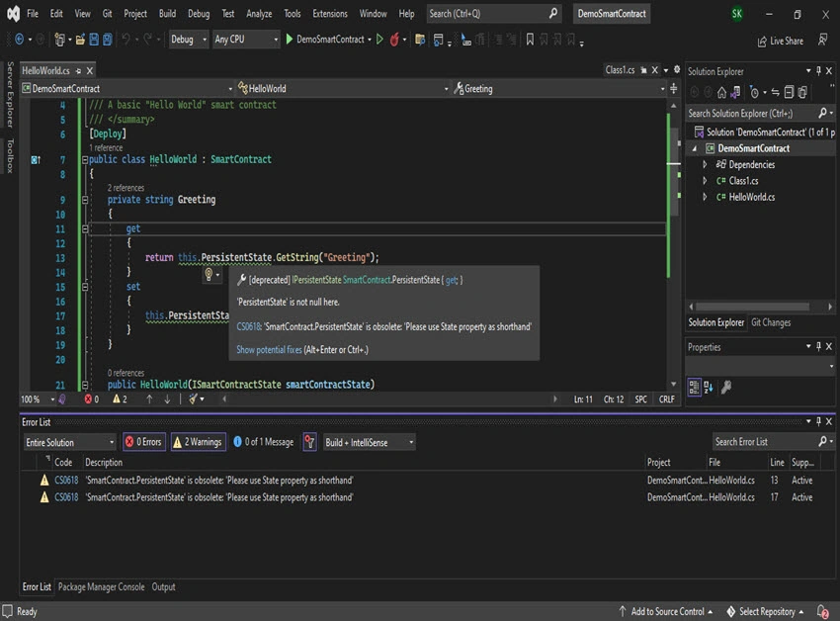
Task: Open the HelloWorld type navigation dropdown
Action: click(343, 88)
